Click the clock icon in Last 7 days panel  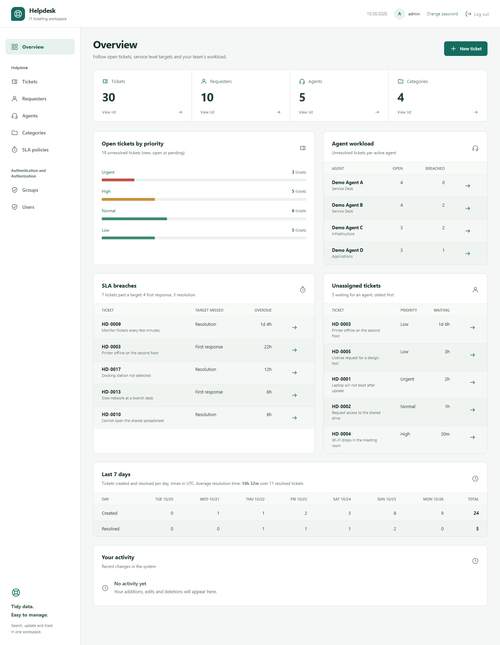pos(475,479)
